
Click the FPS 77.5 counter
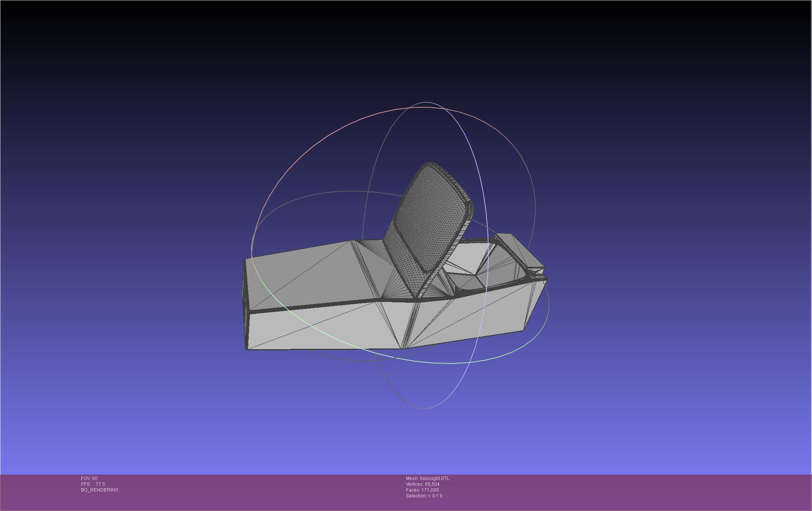point(93,484)
